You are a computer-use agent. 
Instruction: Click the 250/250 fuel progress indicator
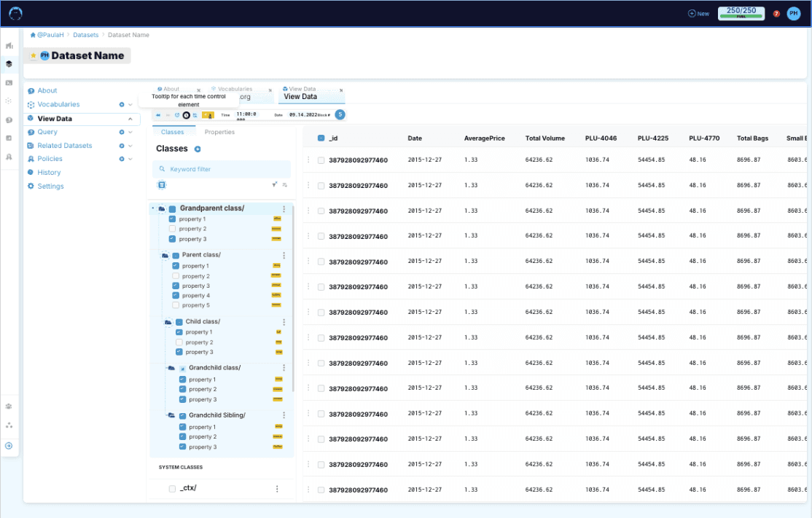[741, 13]
